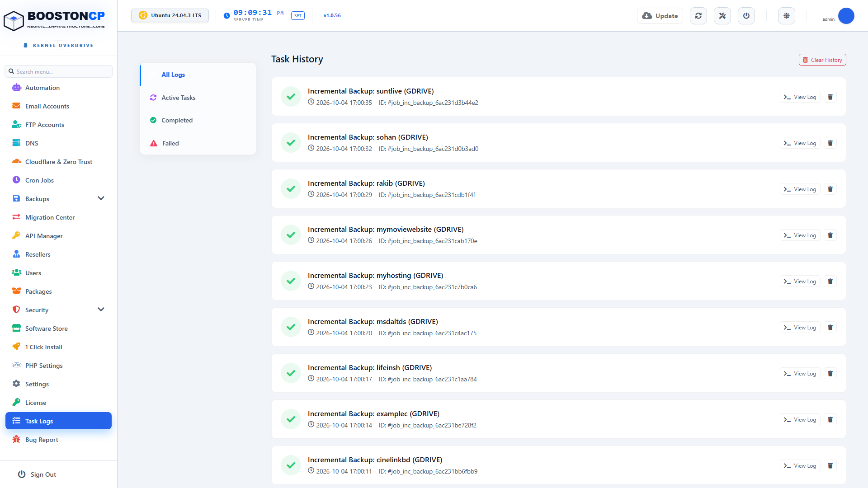View log for cinelinkbd backup
Viewport: 868px width, 488px height.
(800, 466)
